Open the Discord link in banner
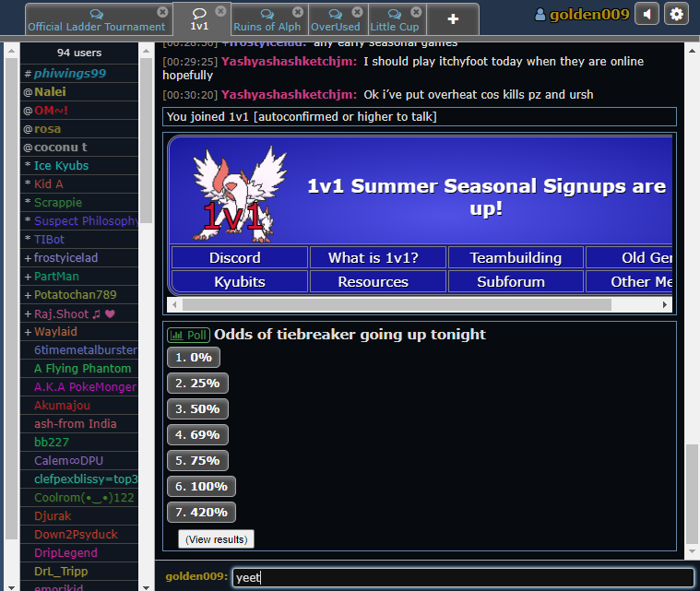This screenshot has width=700, height=591. click(x=240, y=257)
